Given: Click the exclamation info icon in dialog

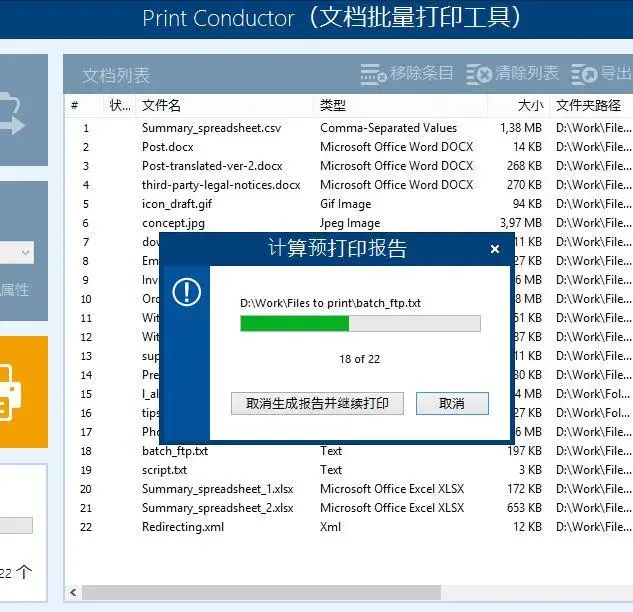Looking at the screenshot, I should pos(187,292).
